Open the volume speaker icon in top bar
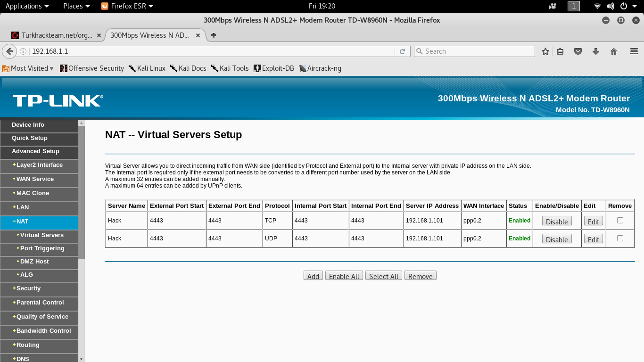 pos(611,6)
